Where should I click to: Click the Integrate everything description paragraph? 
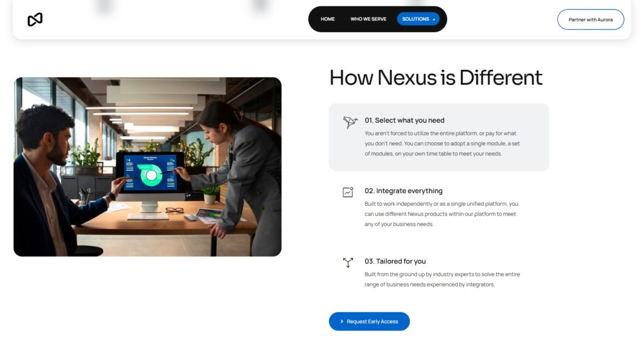(441, 214)
